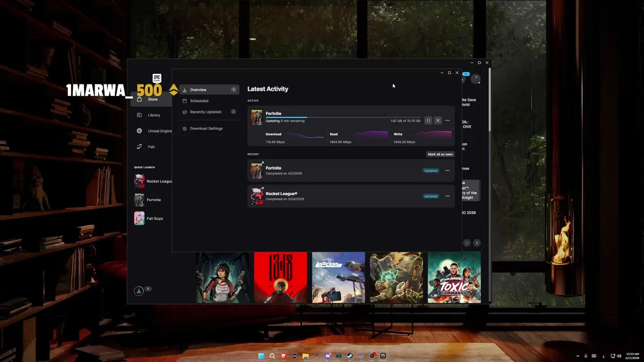Click the Download Settings gear icon
This screenshot has width=644, height=362.
tap(185, 129)
